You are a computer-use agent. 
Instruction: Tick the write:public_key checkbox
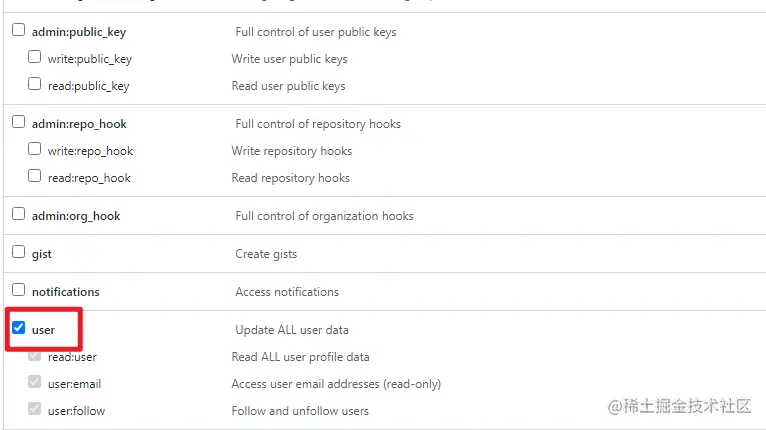pos(35,58)
